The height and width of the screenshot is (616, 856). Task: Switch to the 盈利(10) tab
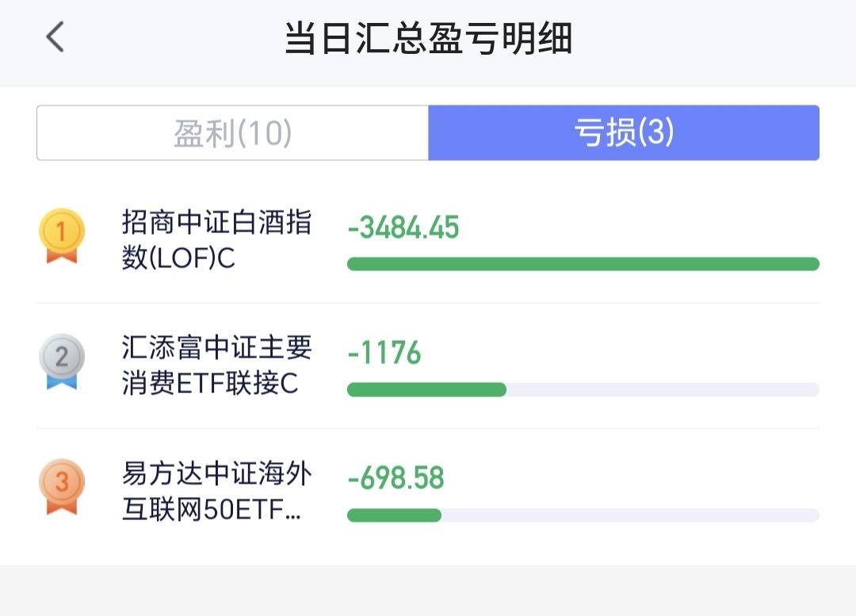tap(232, 132)
